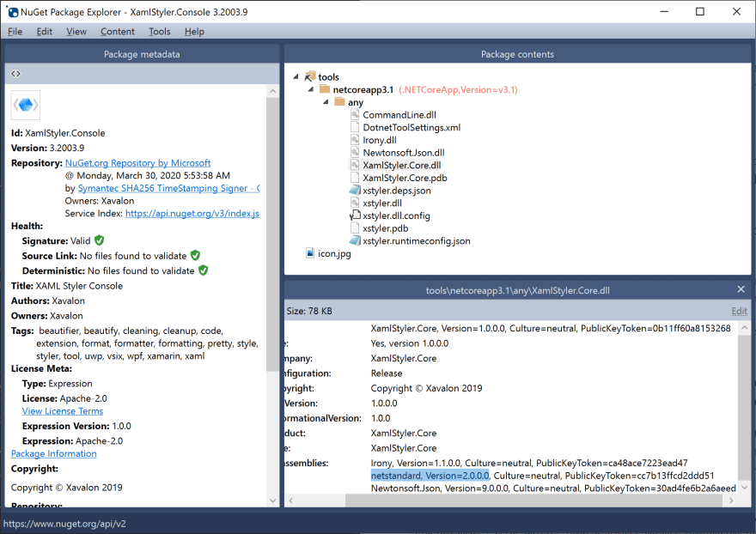Click the xstyler.deps.json file icon
Viewport: 756px width, 534px height.
tap(355, 190)
